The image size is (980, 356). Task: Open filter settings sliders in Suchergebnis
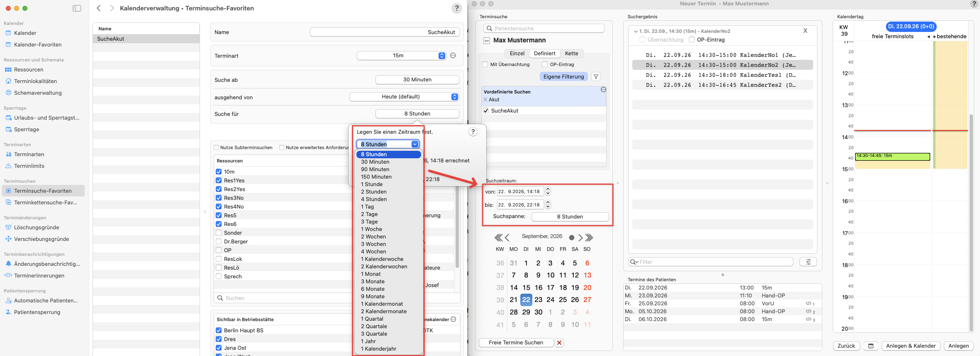pyautogui.click(x=808, y=262)
